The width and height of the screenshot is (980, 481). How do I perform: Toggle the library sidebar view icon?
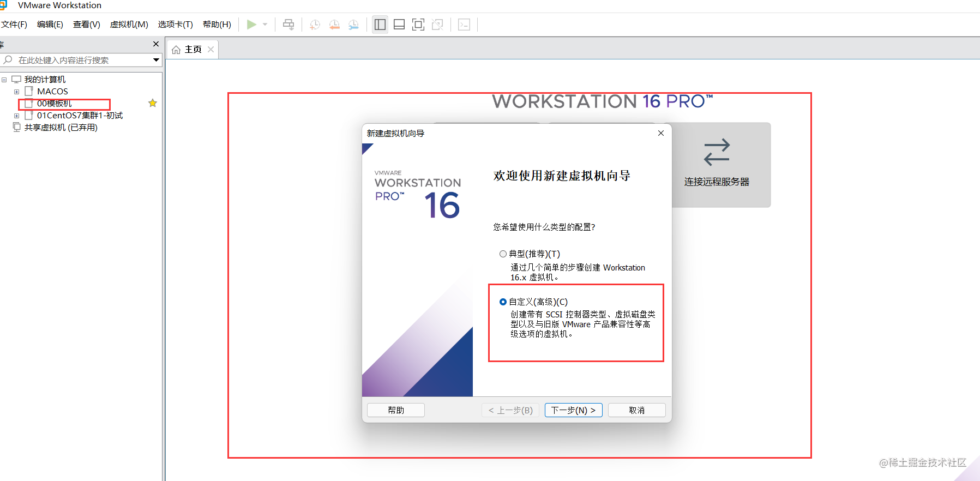pos(380,25)
